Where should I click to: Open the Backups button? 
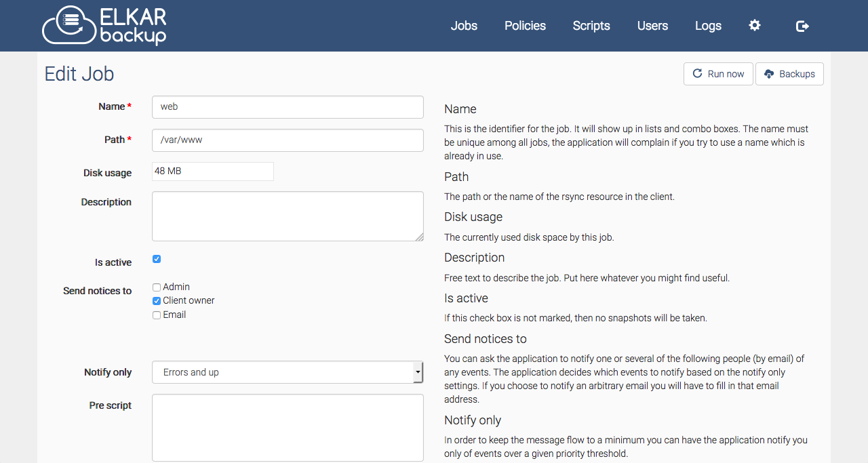click(x=789, y=74)
